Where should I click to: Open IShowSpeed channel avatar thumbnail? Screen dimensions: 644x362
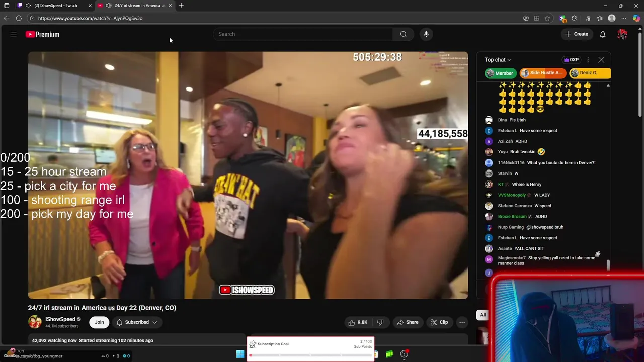pos(35,322)
